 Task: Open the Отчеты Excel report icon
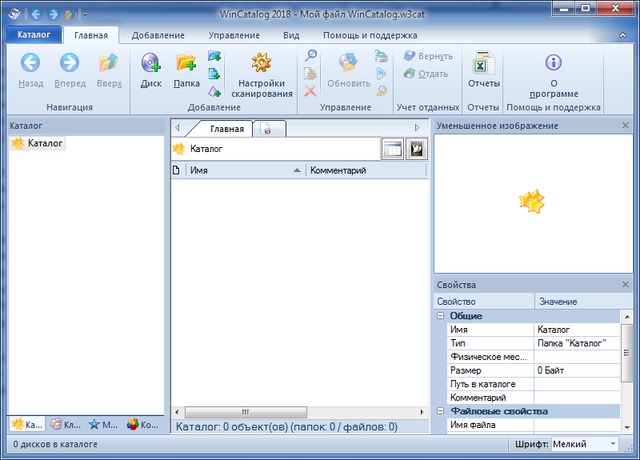pyautogui.click(x=483, y=64)
